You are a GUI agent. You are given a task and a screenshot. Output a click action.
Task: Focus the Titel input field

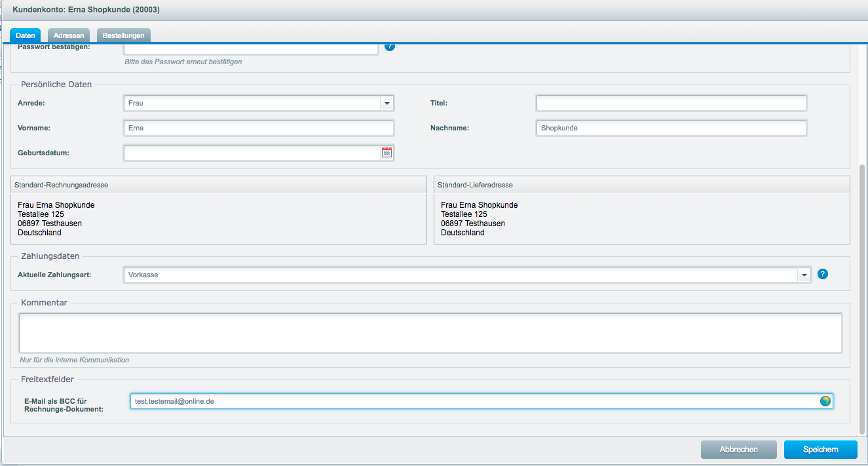coord(671,104)
